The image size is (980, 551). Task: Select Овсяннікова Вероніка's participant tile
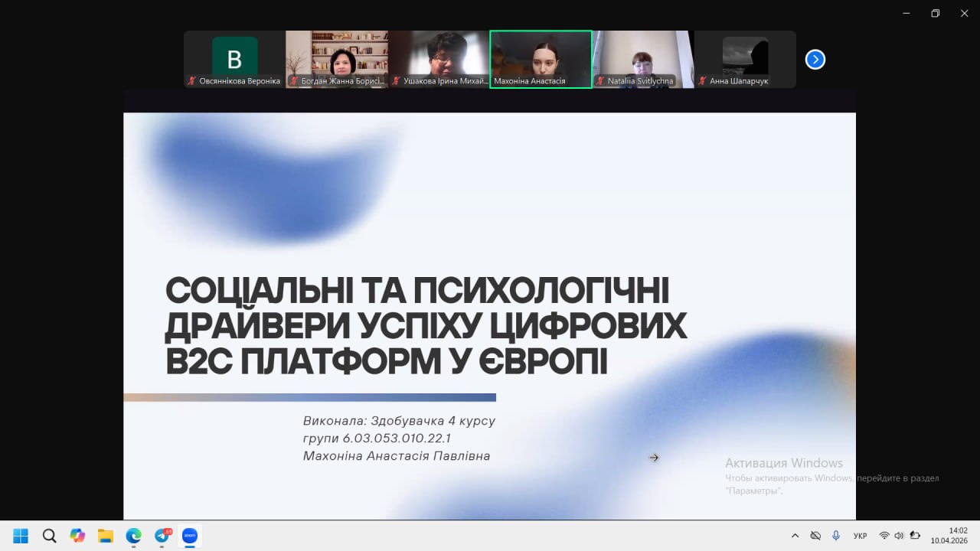234,59
